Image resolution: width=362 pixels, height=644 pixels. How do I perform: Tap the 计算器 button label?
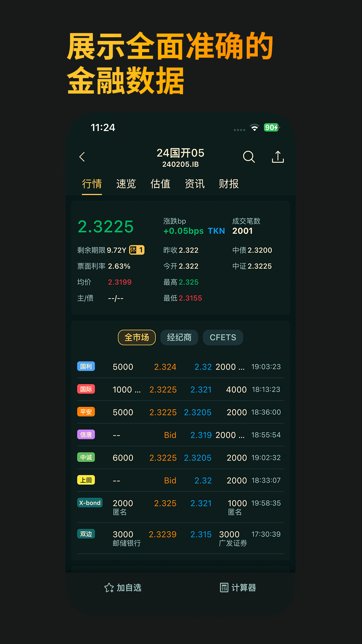pos(244,588)
